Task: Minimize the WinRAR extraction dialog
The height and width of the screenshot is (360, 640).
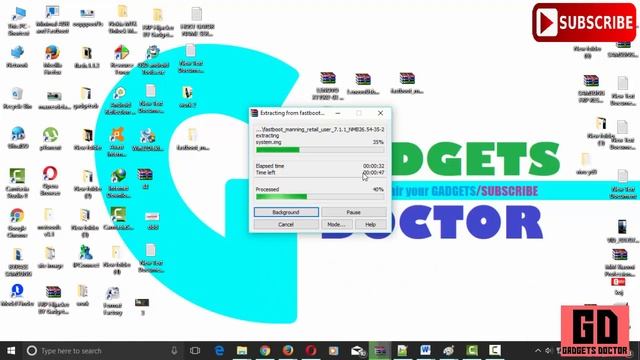Action: 338,113
